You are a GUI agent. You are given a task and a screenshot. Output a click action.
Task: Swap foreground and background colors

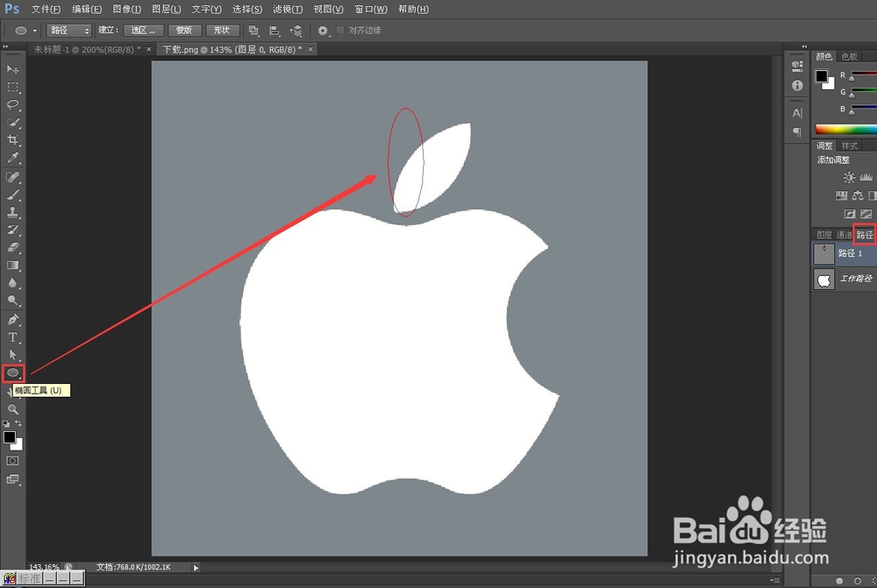tap(18, 423)
